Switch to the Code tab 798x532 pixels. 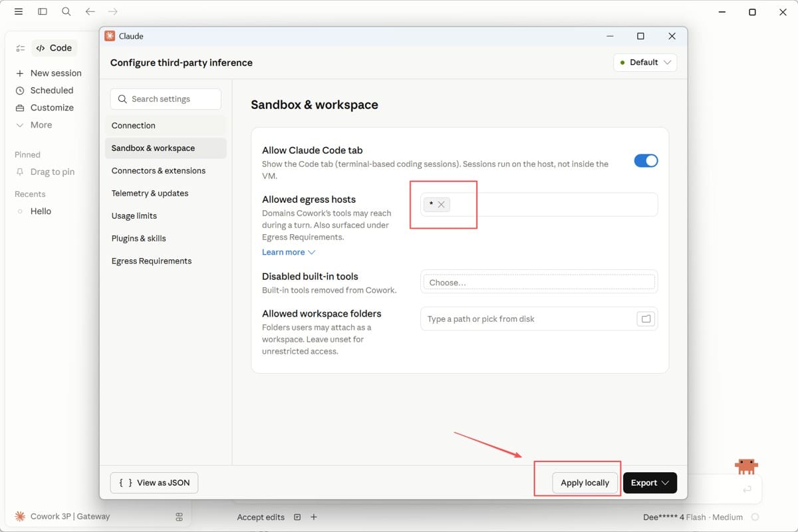(x=54, y=48)
